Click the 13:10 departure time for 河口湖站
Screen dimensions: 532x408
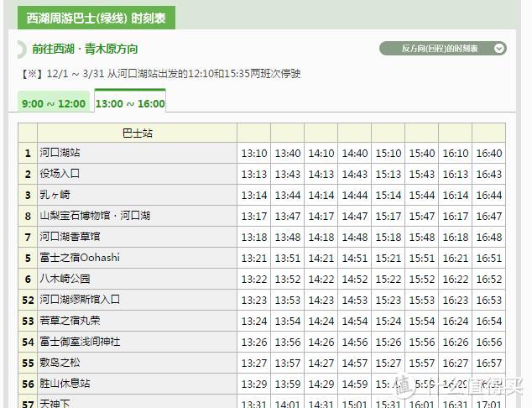[x=254, y=154]
